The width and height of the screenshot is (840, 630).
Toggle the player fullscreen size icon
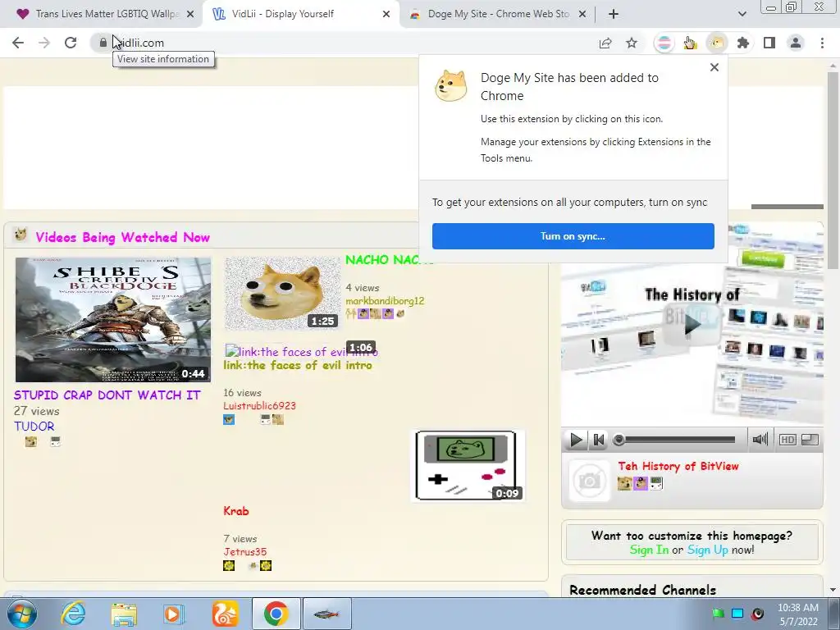(810, 440)
